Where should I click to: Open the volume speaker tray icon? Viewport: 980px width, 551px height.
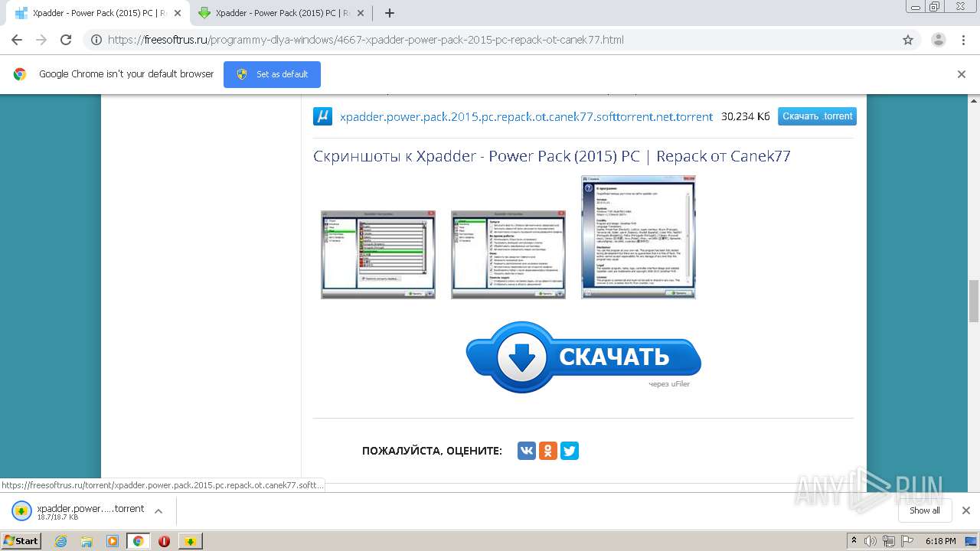point(871,541)
